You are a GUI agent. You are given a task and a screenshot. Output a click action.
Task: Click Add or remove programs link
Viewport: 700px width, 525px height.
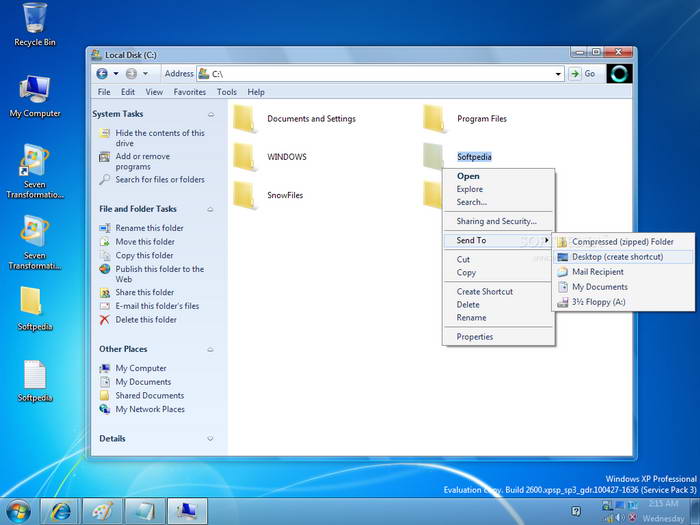(x=134, y=161)
